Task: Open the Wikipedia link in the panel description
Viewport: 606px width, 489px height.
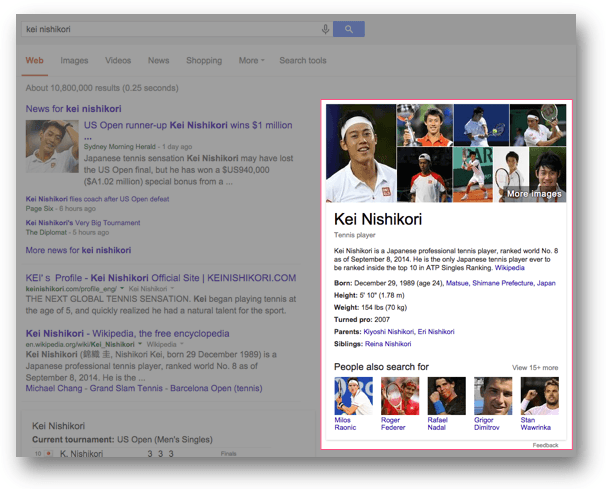Action: click(509, 268)
